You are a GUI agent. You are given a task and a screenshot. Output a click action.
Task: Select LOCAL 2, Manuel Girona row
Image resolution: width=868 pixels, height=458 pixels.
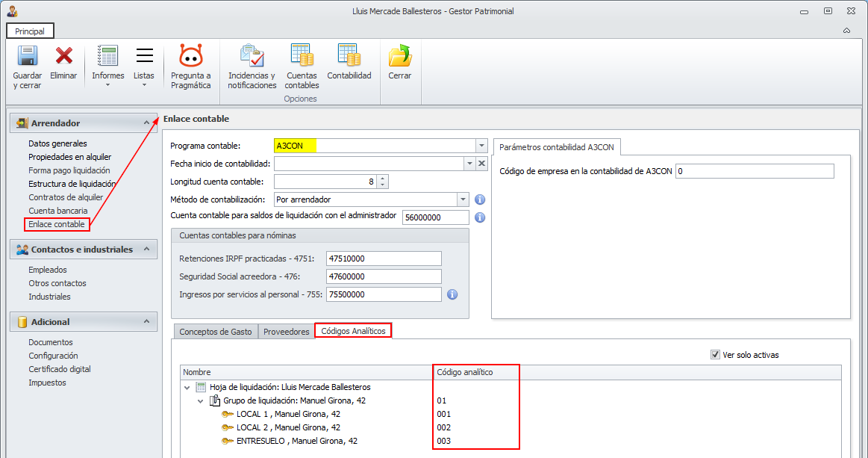tap(511, 427)
